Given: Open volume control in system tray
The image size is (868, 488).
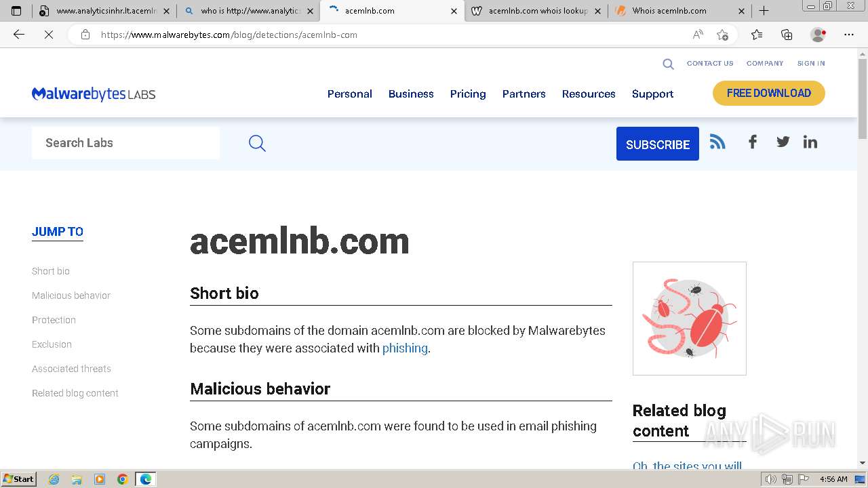Looking at the screenshot, I should point(771,479).
